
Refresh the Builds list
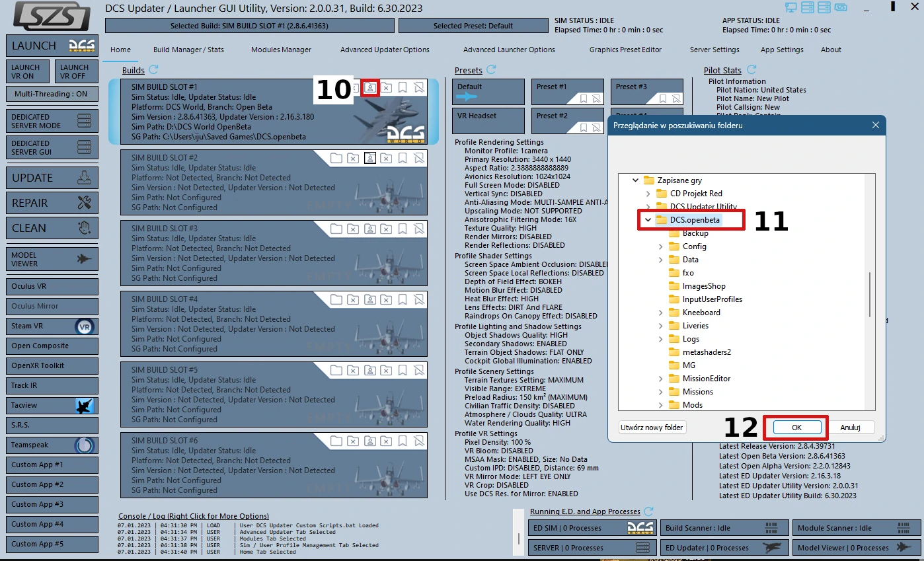tap(153, 70)
